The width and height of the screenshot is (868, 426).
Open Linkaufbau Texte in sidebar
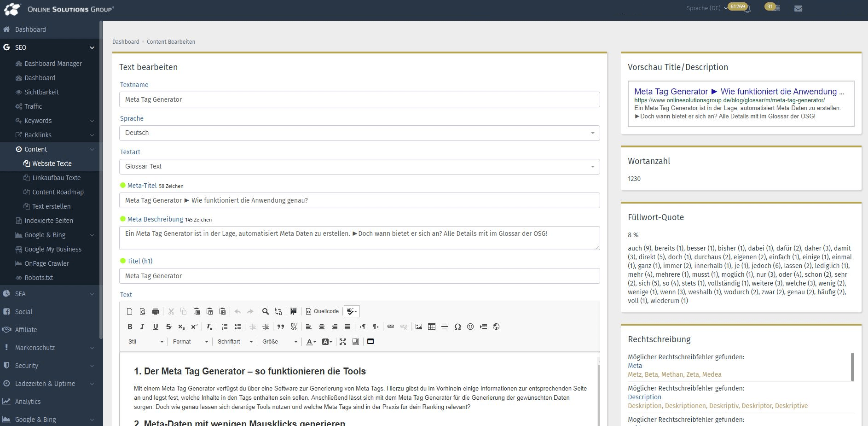coord(56,178)
